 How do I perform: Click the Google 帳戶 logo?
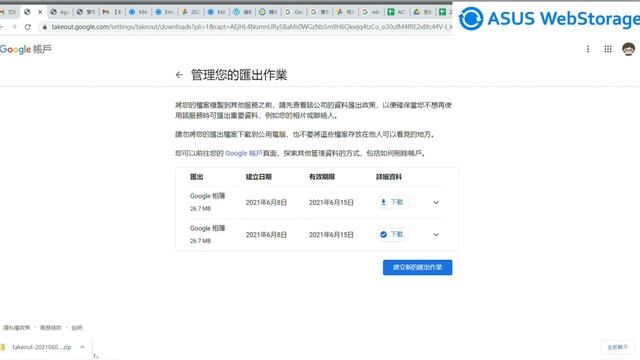[25, 49]
